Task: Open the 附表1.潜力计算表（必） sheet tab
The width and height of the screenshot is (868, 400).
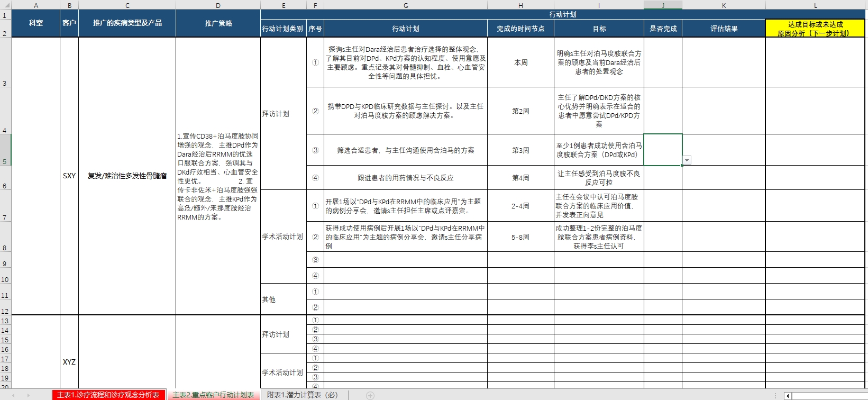Action: click(302, 395)
